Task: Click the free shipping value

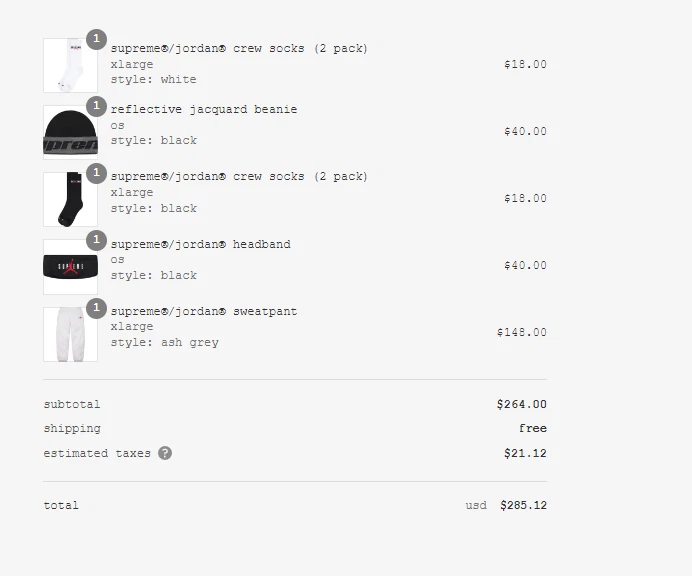Action: pyautogui.click(x=533, y=429)
